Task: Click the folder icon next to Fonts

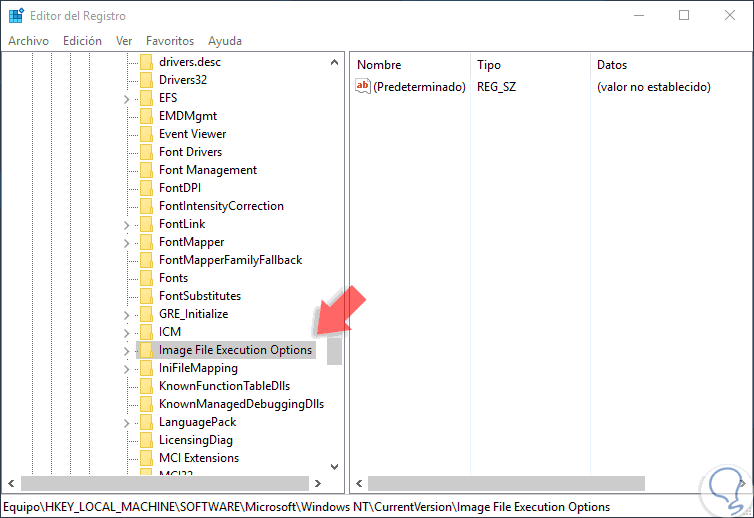Action: (146, 278)
